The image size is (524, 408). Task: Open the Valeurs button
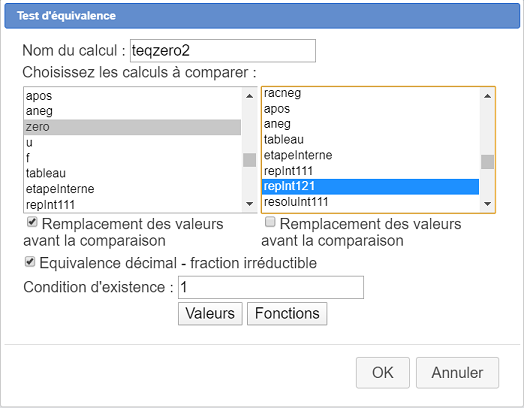210,313
